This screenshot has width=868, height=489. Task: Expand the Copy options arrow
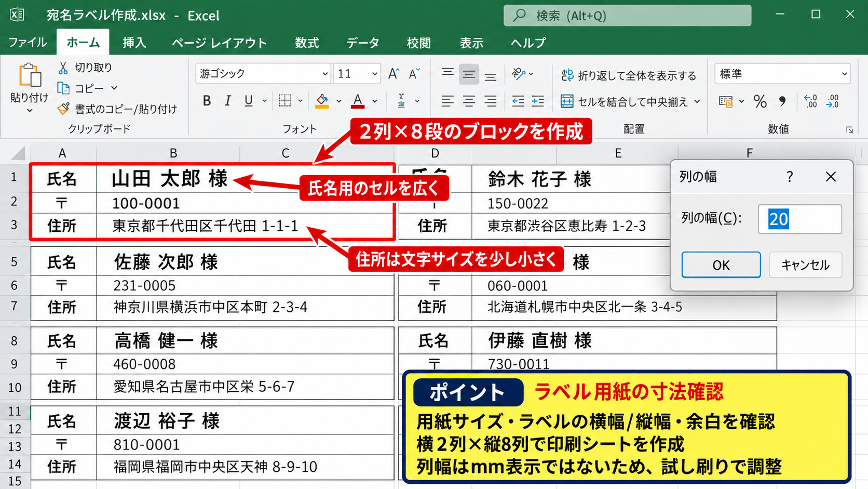tap(114, 88)
